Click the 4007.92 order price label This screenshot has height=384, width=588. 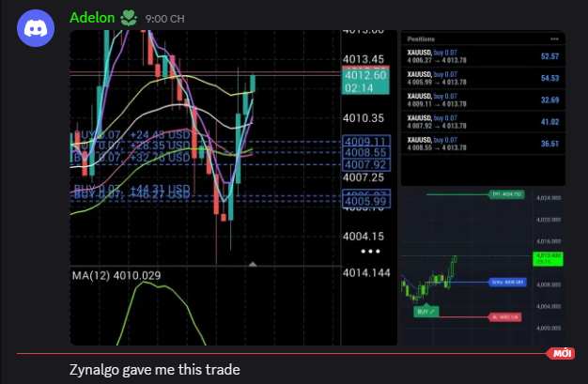[366, 164]
